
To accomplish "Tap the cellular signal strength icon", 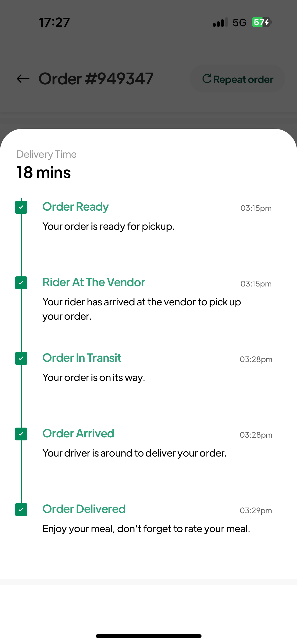I will coord(220,22).
